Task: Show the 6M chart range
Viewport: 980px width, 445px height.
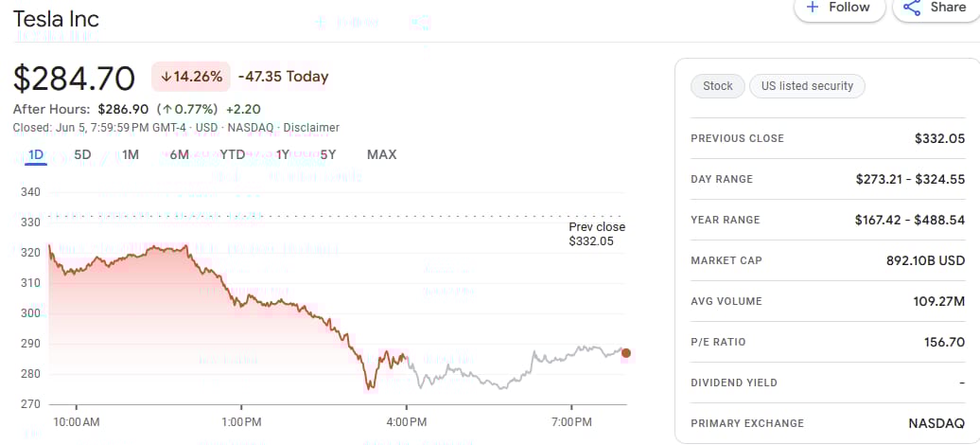Action: point(179,154)
